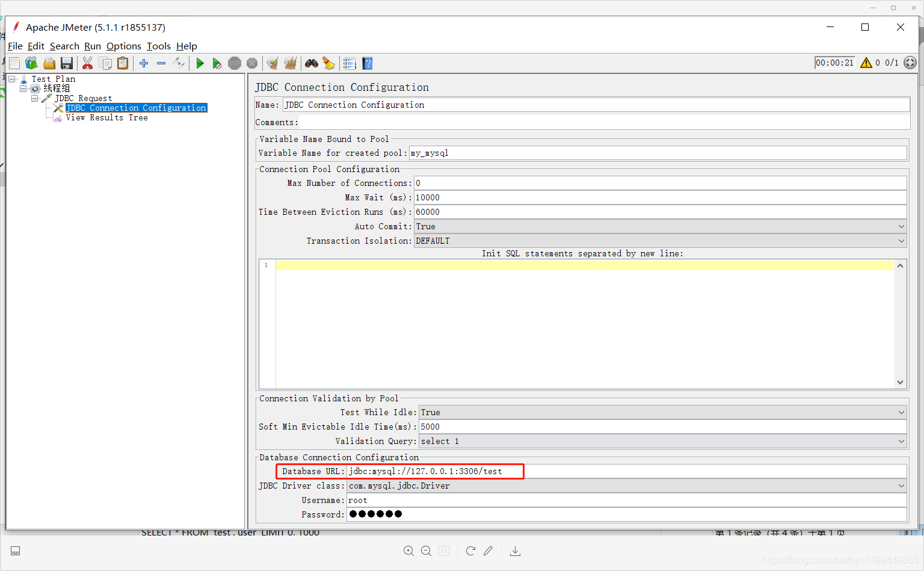Open Search with the binoculars icon
924x571 pixels.
coord(312,63)
